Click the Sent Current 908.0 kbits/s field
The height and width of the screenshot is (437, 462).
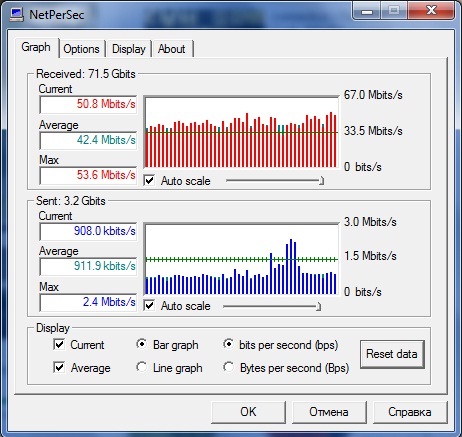click(x=88, y=231)
